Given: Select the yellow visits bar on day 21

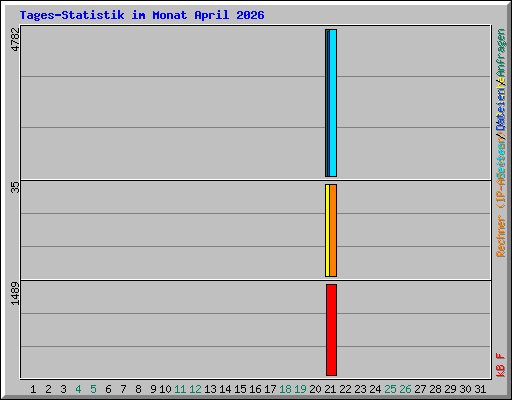Looking at the screenshot, I should pyautogui.click(x=327, y=230).
